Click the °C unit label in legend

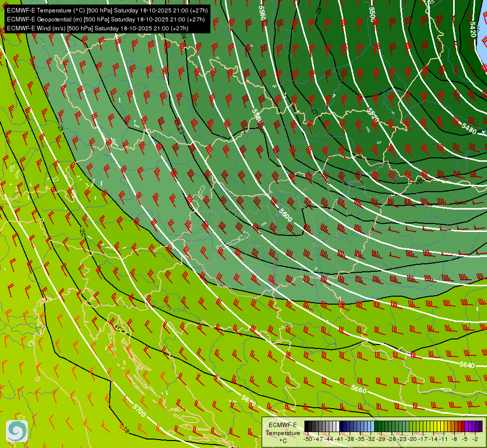click(283, 441)
